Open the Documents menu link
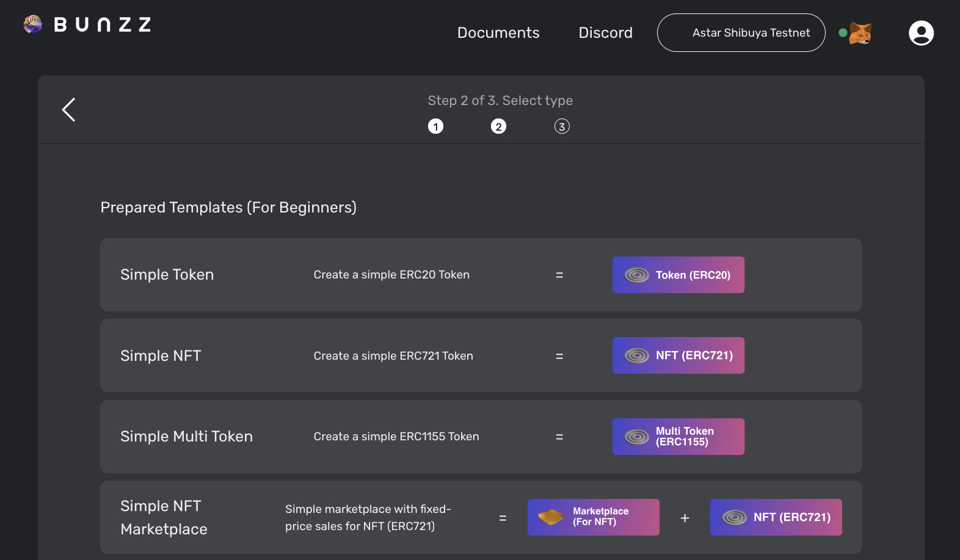 pos(498,33)
